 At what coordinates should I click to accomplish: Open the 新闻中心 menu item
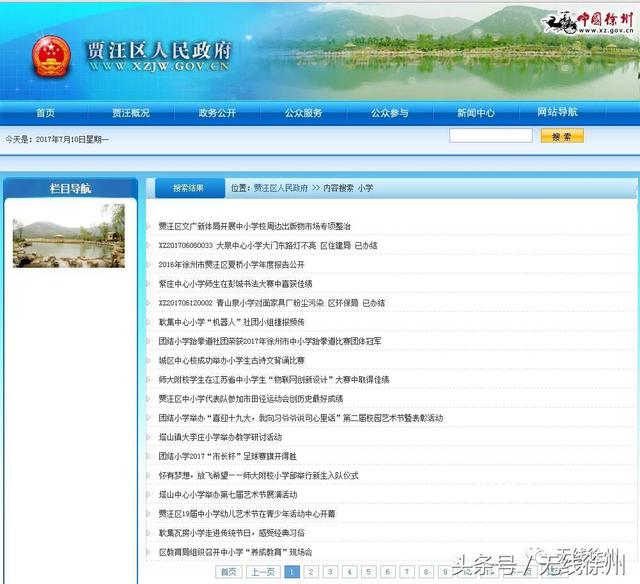point(476,113)
